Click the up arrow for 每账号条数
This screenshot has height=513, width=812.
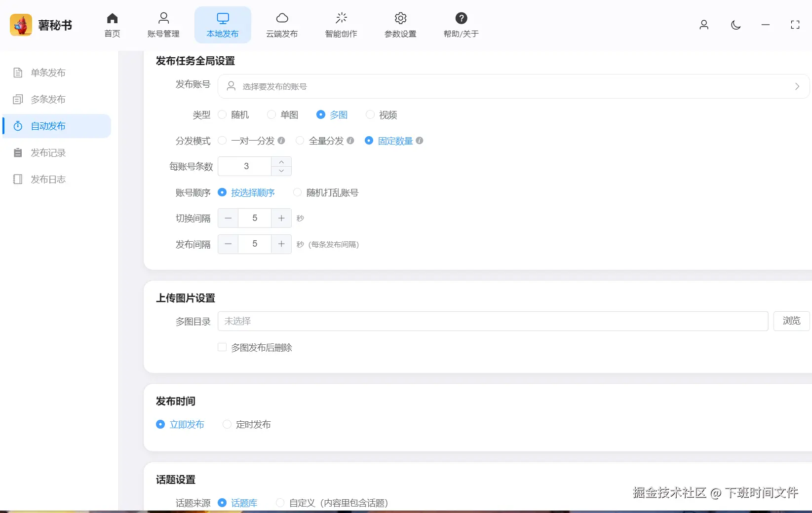click(281, 161)
